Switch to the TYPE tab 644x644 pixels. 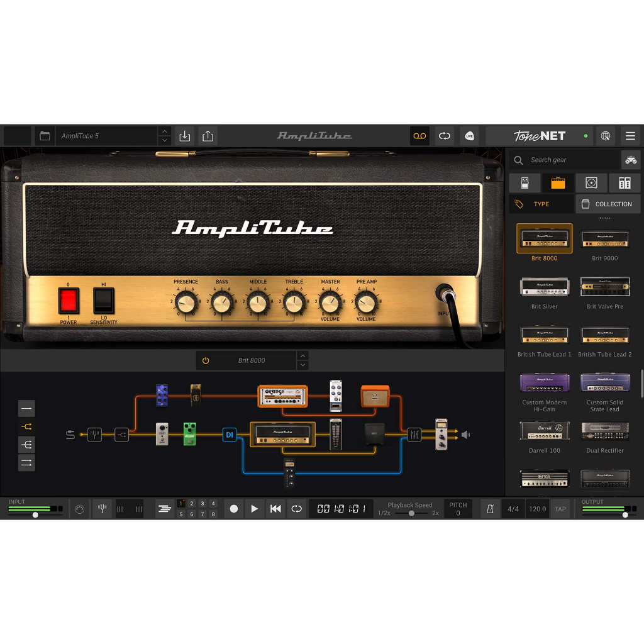[541, 204]
